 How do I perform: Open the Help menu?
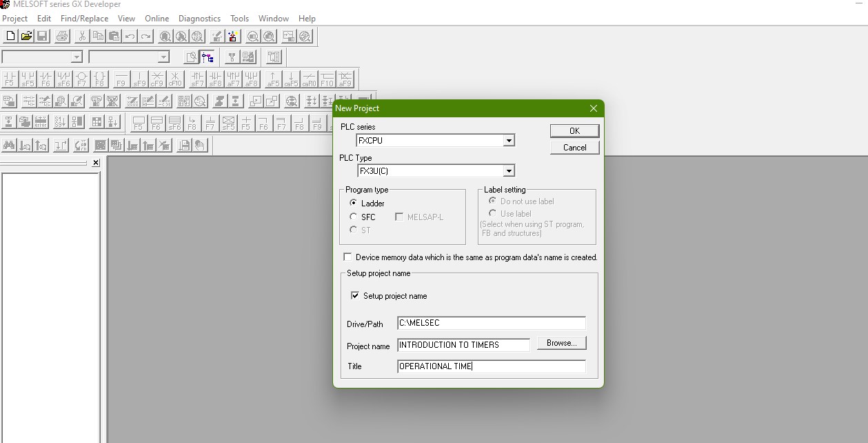307,19
